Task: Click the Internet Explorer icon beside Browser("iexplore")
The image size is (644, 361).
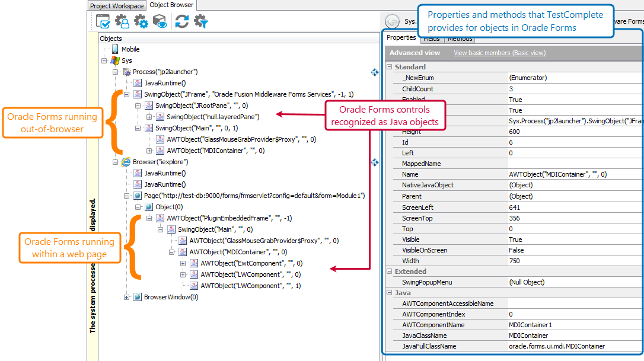Action: (126, 161)
